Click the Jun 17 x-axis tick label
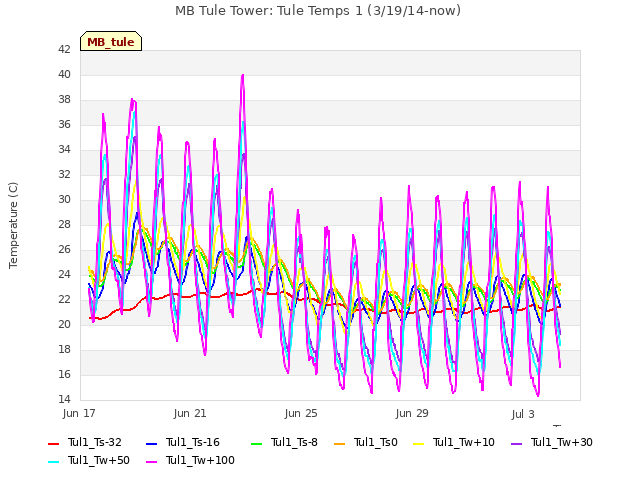 coord(79,413)
